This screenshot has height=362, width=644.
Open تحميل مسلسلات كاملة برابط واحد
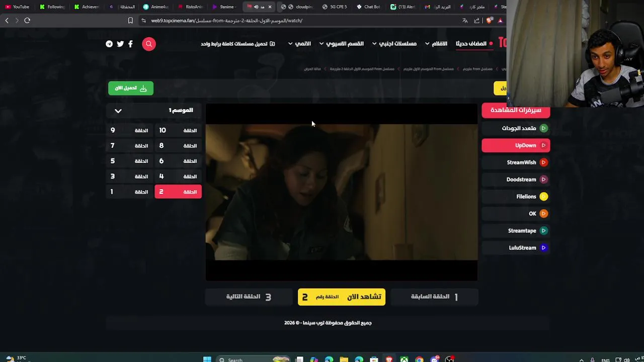click(x=238, y=44)
